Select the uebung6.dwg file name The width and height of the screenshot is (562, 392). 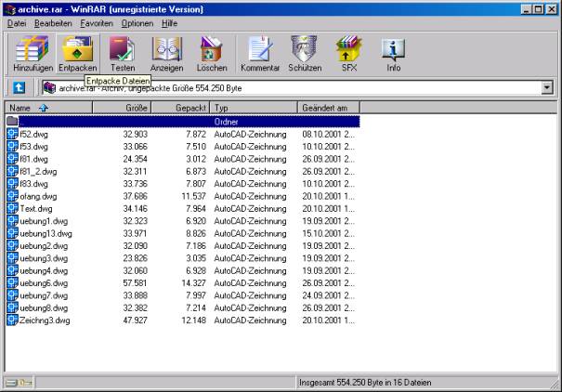click(x=44, y=283)
